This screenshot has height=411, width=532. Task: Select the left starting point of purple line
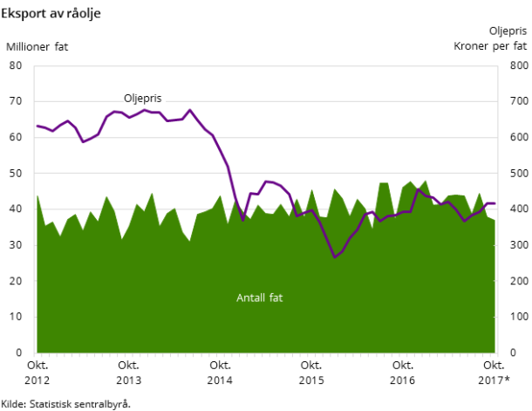coord(38,126)
